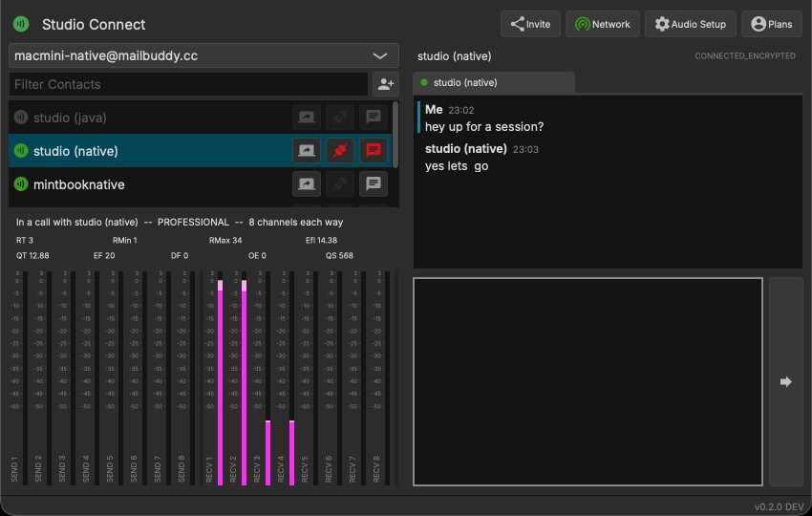This screenshot has height=516, width=812.
Task: Click the QT 12.88 statistic
Action: point(32,256)
